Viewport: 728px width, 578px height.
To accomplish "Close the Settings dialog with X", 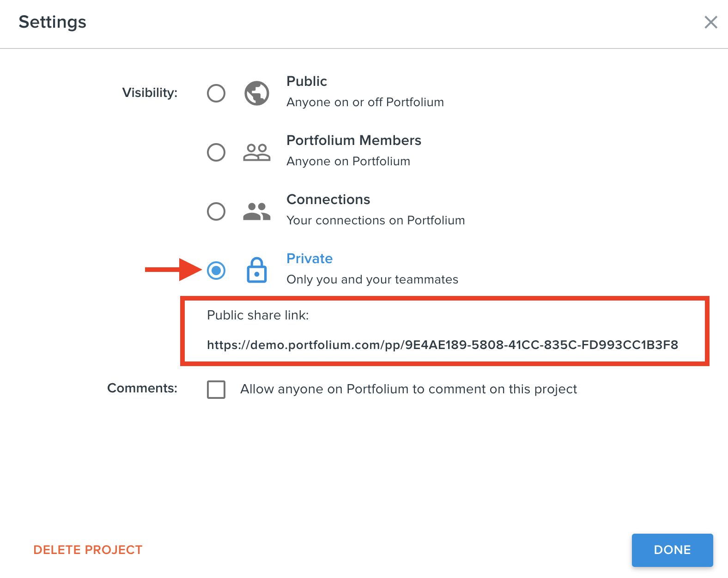I will (x=711, y=22).
